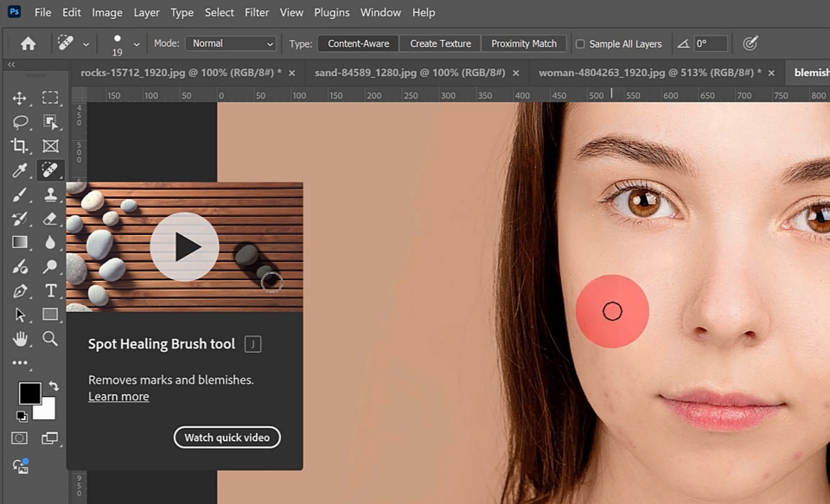Screen dimensions: 830x504
Task: Select the Path Selection tool
Action: [20, 315]
